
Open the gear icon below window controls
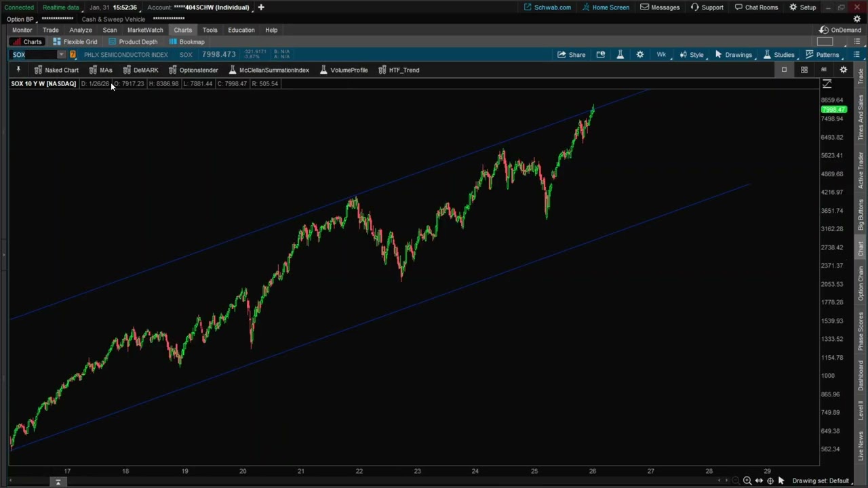(857, 19)
